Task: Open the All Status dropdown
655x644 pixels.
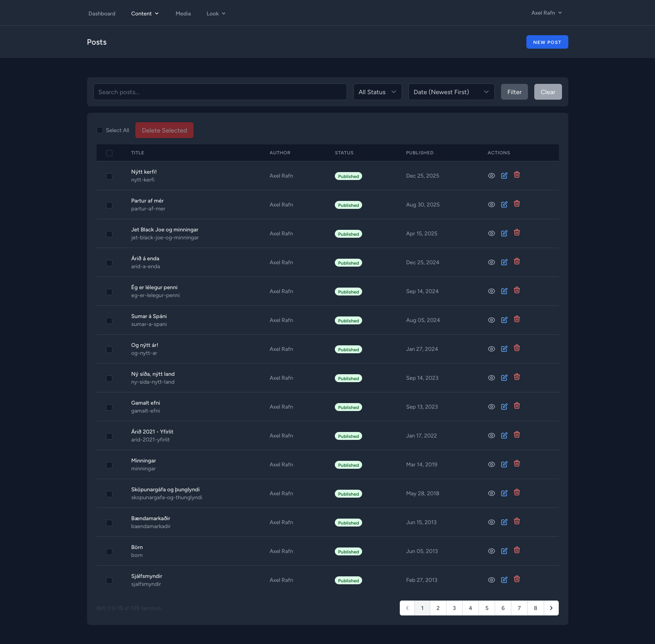Action: pos(377,92)
